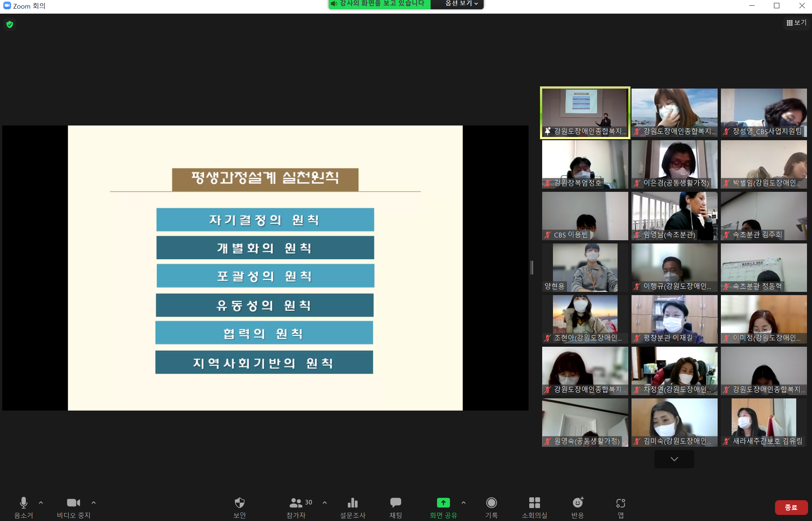Click the divider handle beside shared screen
The height and width of the screenshot is (521, 812).
tap(532, 267)
